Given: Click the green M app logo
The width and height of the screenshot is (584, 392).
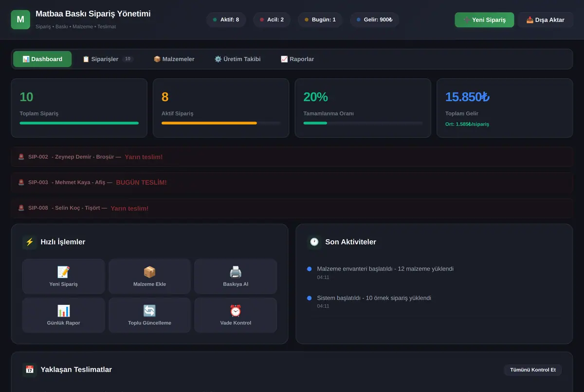Looking at the screenshot, I should tap(20, 19).
